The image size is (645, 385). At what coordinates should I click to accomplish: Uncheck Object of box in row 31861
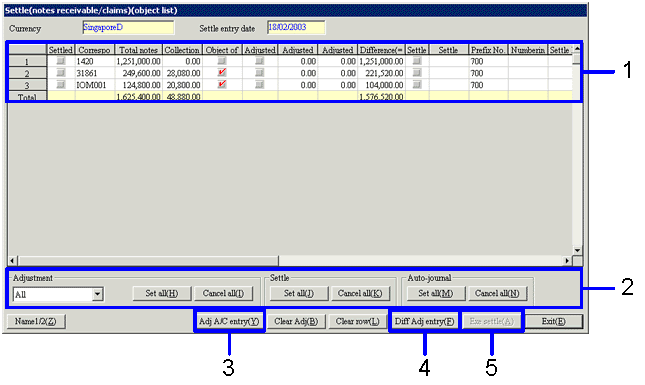point(222,73)
